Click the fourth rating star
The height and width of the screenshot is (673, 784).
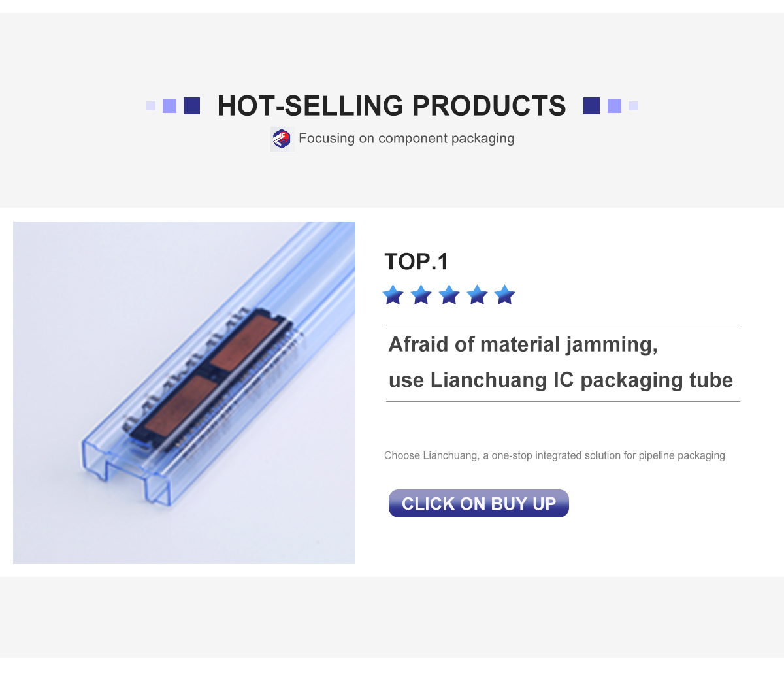tap(477, 295)
